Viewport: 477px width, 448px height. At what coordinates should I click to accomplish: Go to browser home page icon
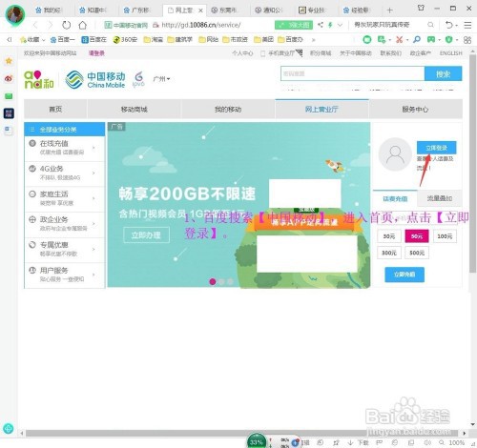point(83,25)
